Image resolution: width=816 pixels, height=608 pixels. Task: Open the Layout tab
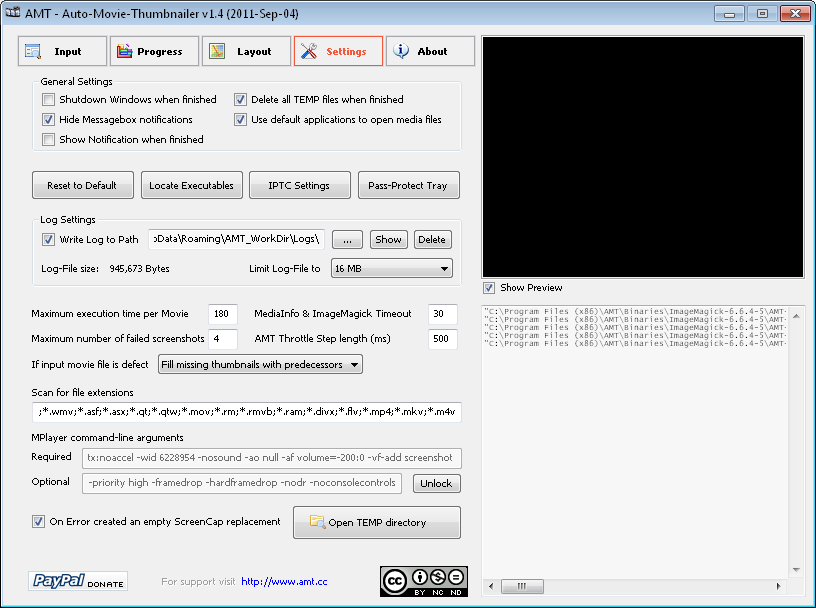click(x=246, y=51)
